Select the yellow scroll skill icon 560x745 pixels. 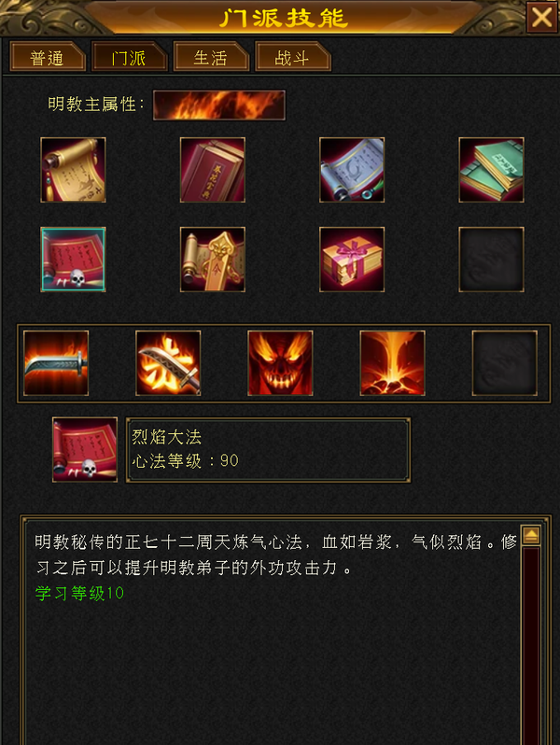(x=73, y=170)
